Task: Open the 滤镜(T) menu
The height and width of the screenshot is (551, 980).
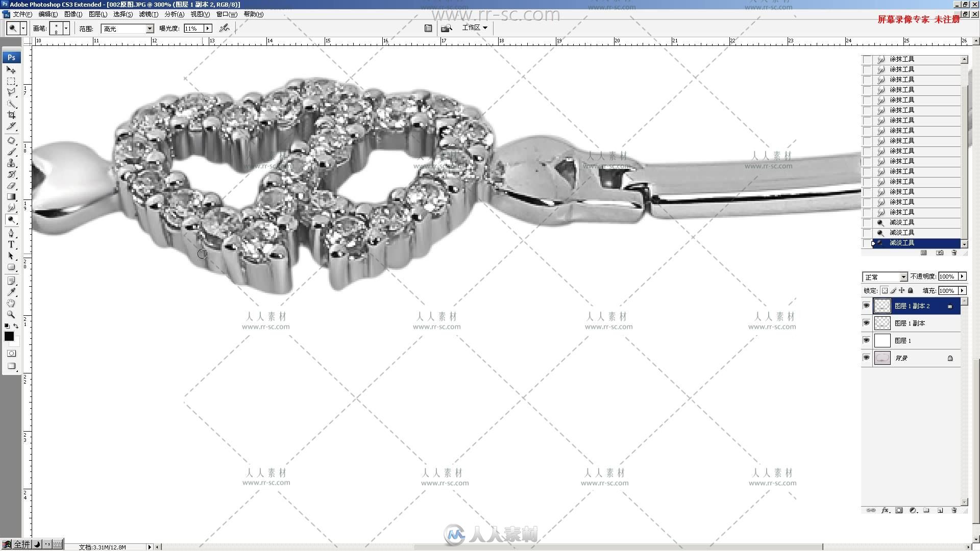Action: (x=149, y=14)
